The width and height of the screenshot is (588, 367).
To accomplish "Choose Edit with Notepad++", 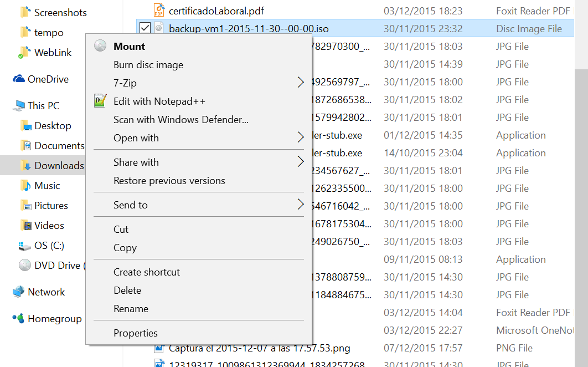I will click(199, 101).
